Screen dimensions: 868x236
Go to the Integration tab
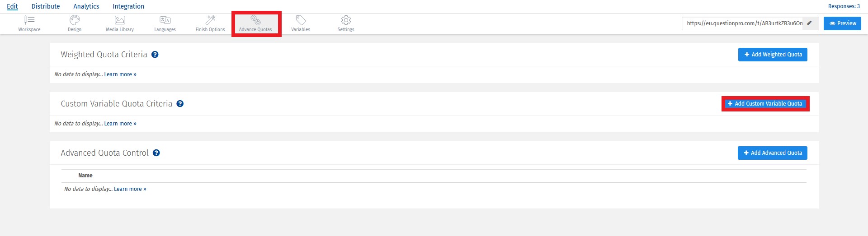(128, 6)
